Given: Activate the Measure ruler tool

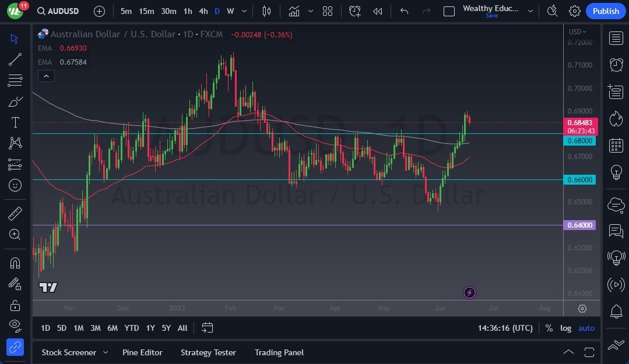Looking at the screenshot, I should [x=15, y=214].
